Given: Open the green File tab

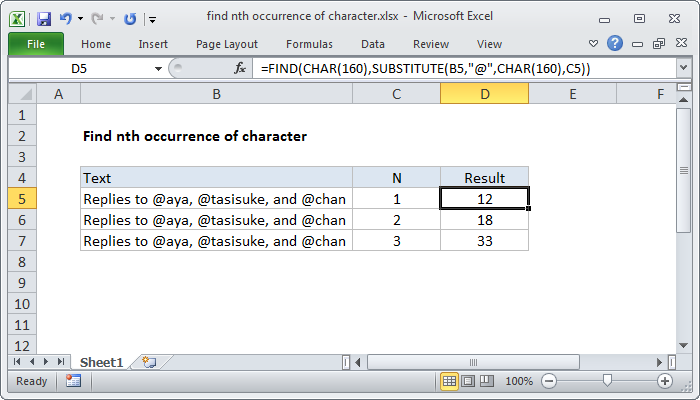Looking at the screenshot, I should click(x=35, y=44).
